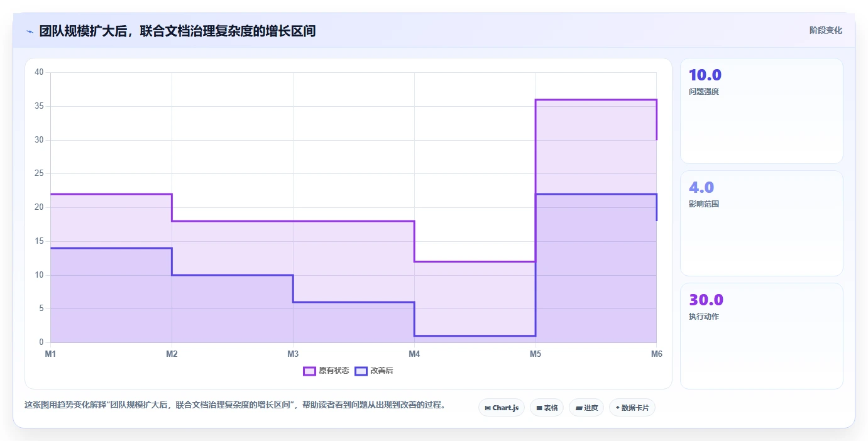This screenshot has height=441, width=868.
Task: Click the 40 y-axis value
Action: pos(39,72)
